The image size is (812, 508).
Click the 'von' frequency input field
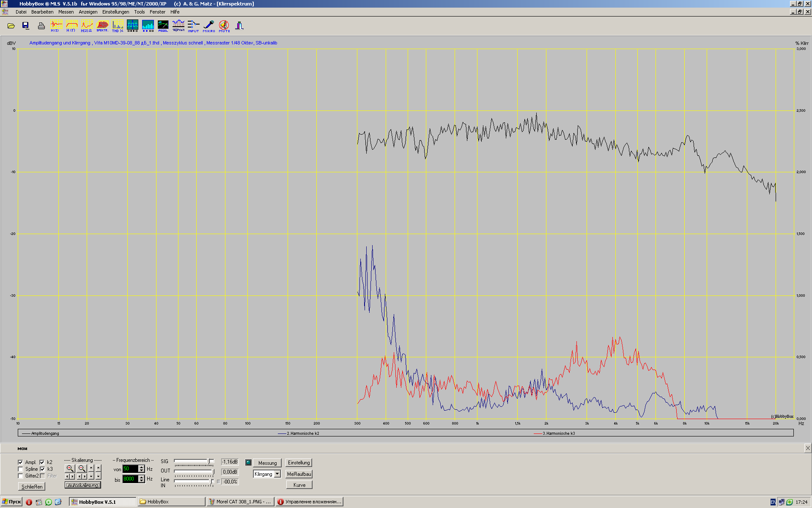click(x=131, y=469)
